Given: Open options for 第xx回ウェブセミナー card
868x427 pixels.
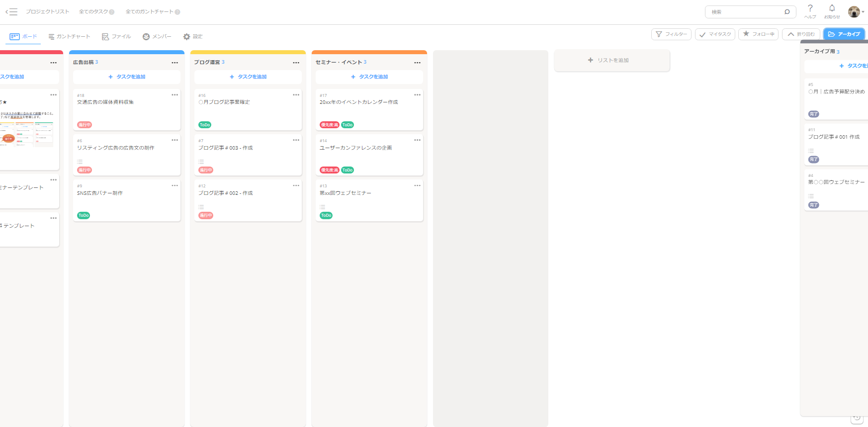Looking at the screenshot, I should click(417, 185).
